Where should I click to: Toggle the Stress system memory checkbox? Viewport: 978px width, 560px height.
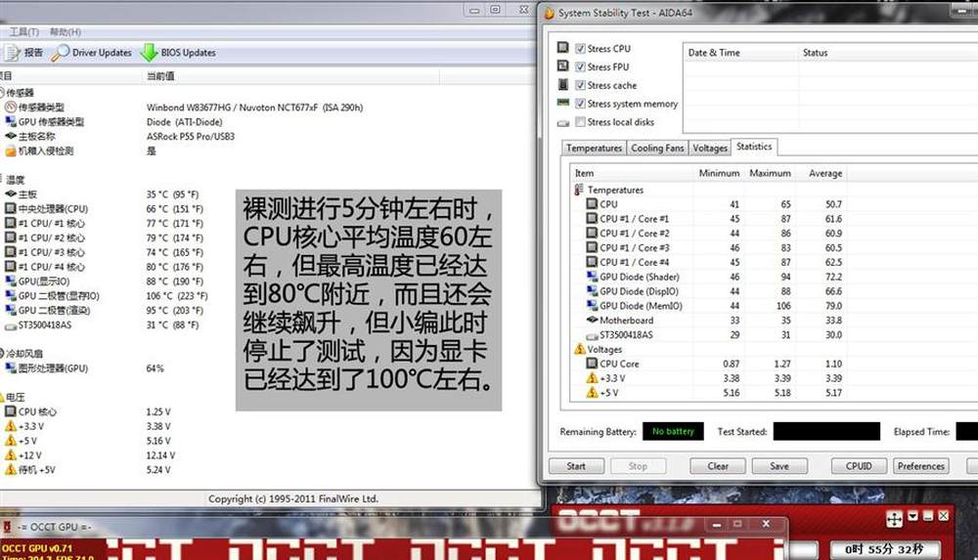click(581, 104)
